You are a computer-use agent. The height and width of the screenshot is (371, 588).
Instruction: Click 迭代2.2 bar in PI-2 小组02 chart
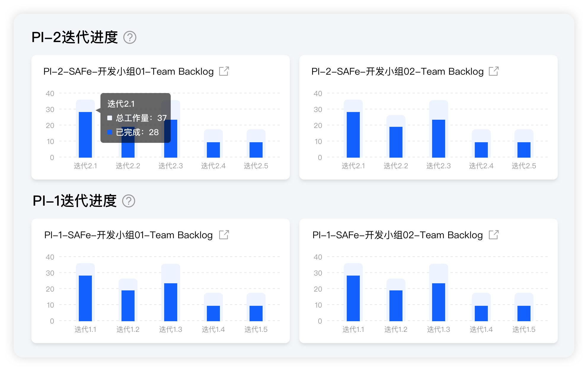(396, 142)
